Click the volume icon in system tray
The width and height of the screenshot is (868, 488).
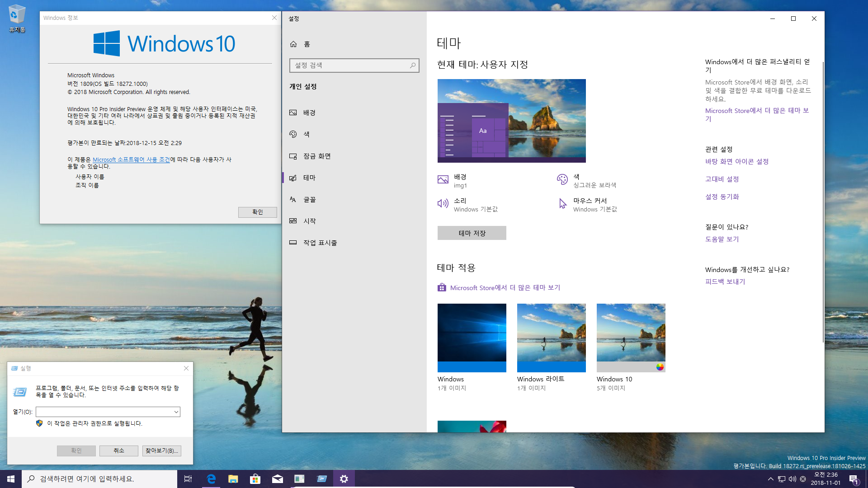pos(792,479)
